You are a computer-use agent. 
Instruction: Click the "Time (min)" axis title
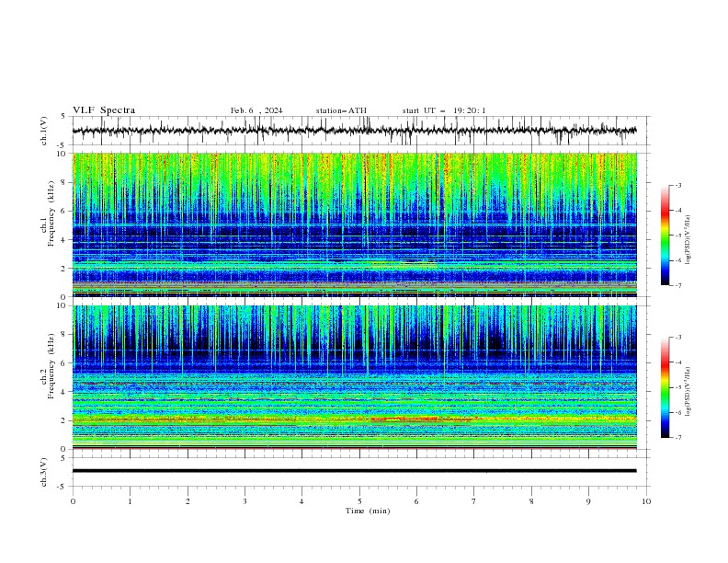click(368, 511)
